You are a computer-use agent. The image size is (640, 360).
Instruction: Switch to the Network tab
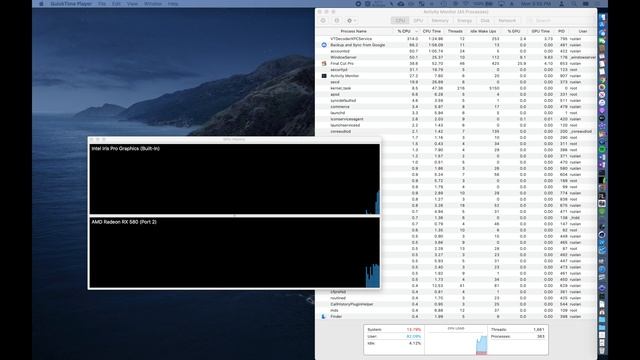coord(507,20)
